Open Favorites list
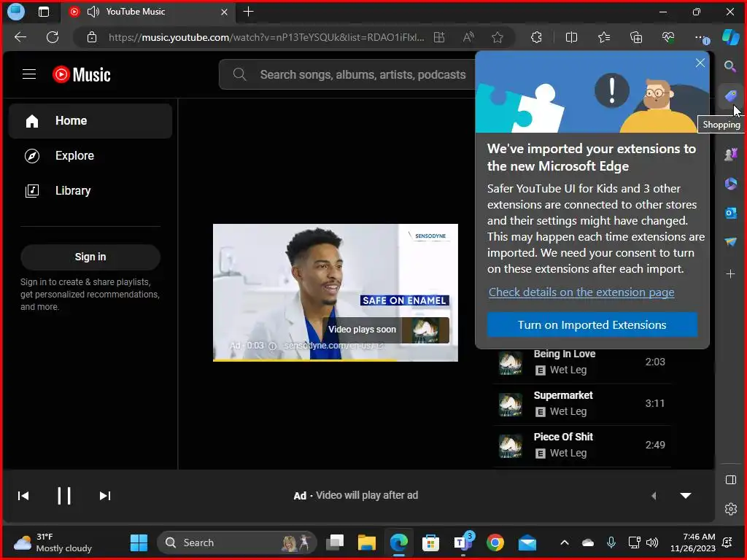Image resolution: width=747 pixels, height=560 pixels. point(603,37)
